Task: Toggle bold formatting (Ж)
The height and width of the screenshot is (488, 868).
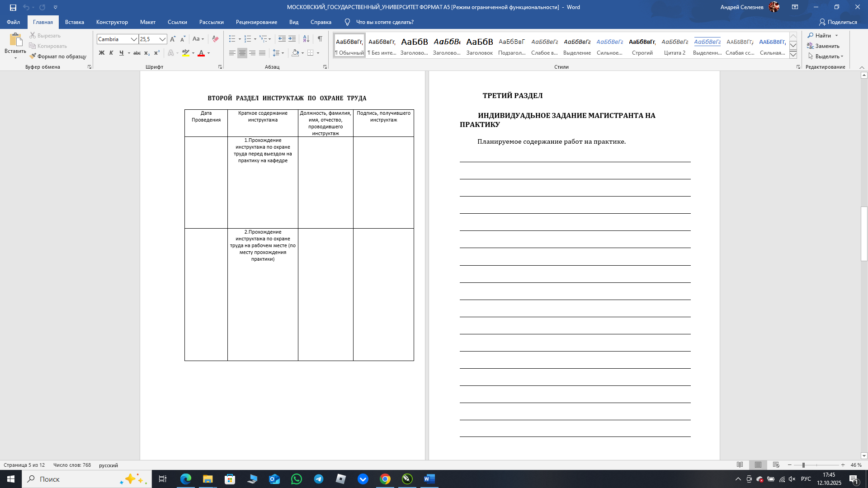Action: (x=101, y=53)
